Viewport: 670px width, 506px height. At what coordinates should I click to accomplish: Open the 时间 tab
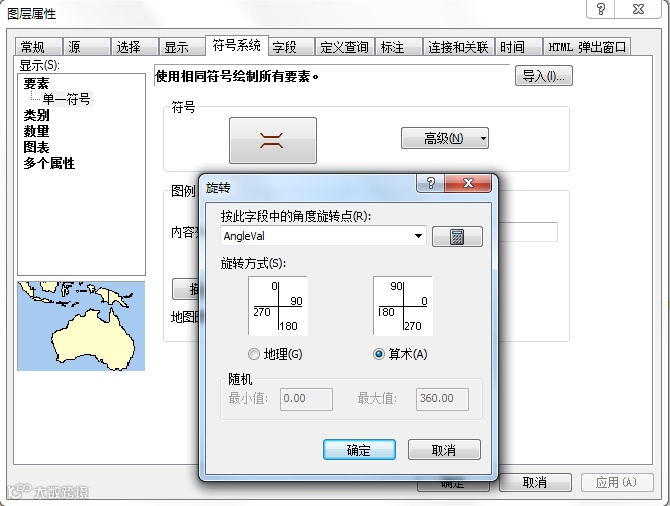tap(518, 47)
